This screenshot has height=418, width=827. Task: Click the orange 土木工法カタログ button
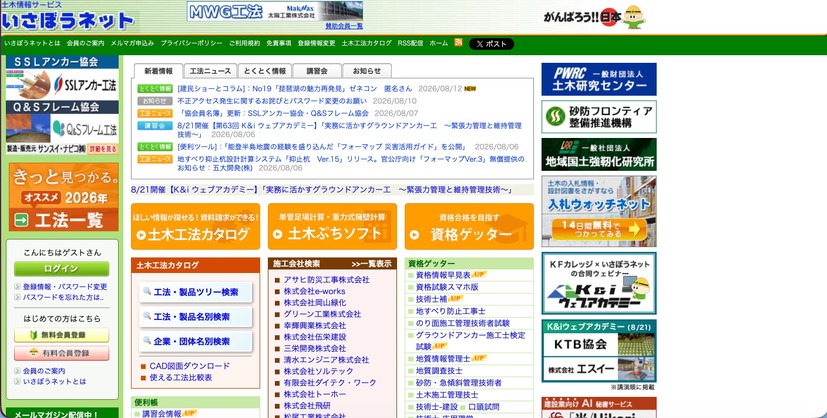click(x=195, y=227)
